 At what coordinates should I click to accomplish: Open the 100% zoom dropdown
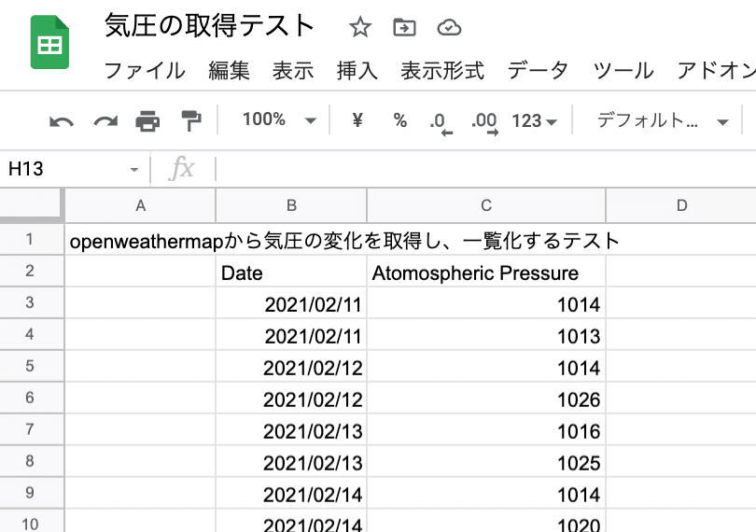tap(279, 119)
